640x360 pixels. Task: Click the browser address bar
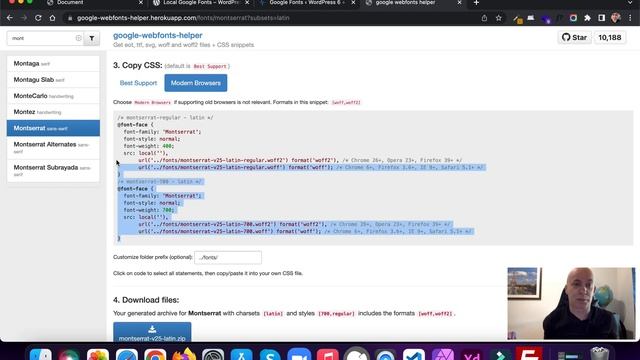point(269,18)
